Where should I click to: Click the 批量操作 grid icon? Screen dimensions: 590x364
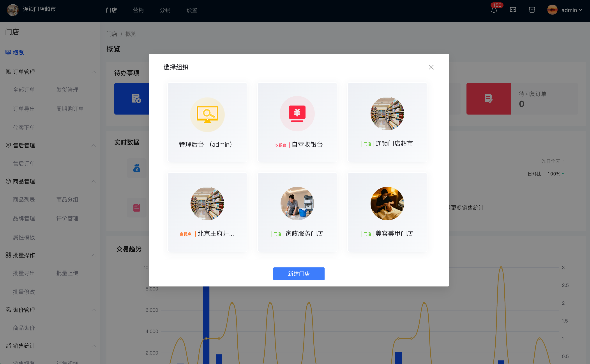pyautogui.click(x=8, y=255)
